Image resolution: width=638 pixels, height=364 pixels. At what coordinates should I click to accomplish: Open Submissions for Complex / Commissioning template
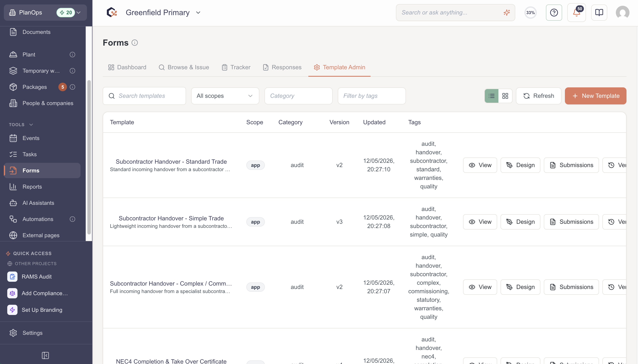coord(571,287)
